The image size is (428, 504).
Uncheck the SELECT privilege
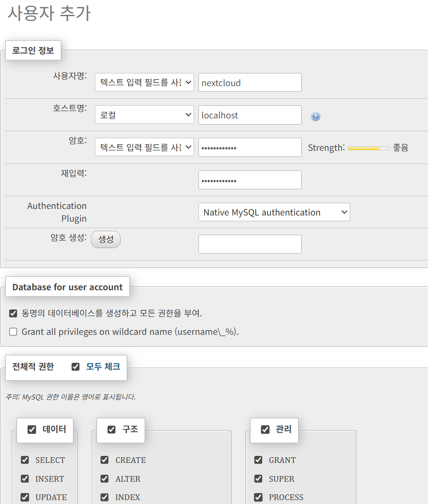[x=24, y=460]
